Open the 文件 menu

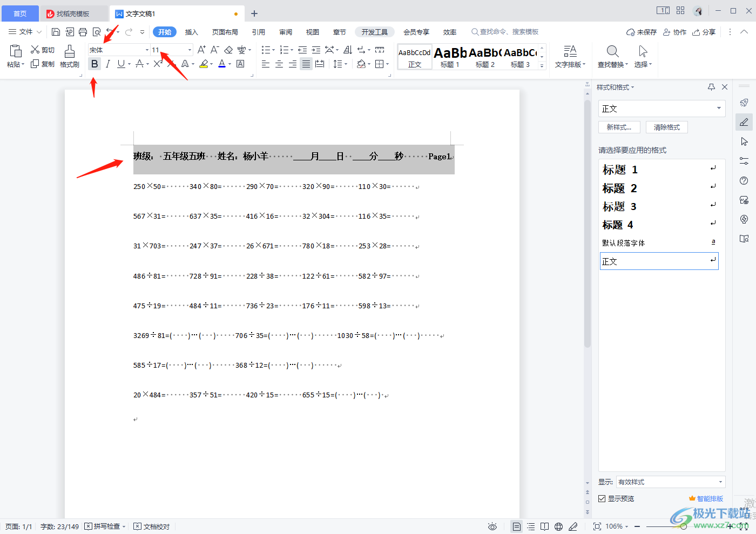[25, 32]
